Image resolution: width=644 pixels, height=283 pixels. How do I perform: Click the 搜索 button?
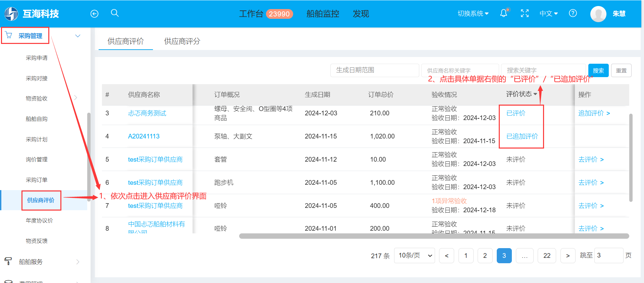coord(598,70)
